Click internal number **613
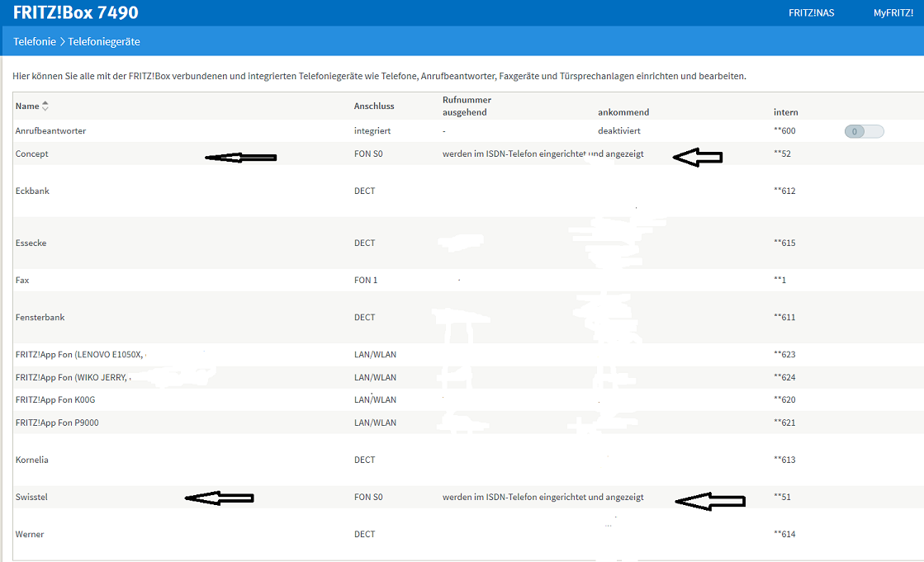924x562 pixels. coord(784,460)
